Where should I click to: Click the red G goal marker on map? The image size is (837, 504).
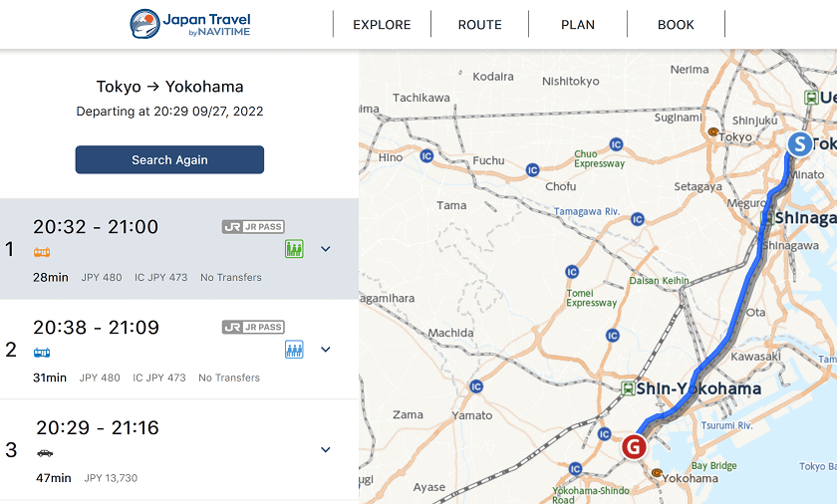coord(634,446)
